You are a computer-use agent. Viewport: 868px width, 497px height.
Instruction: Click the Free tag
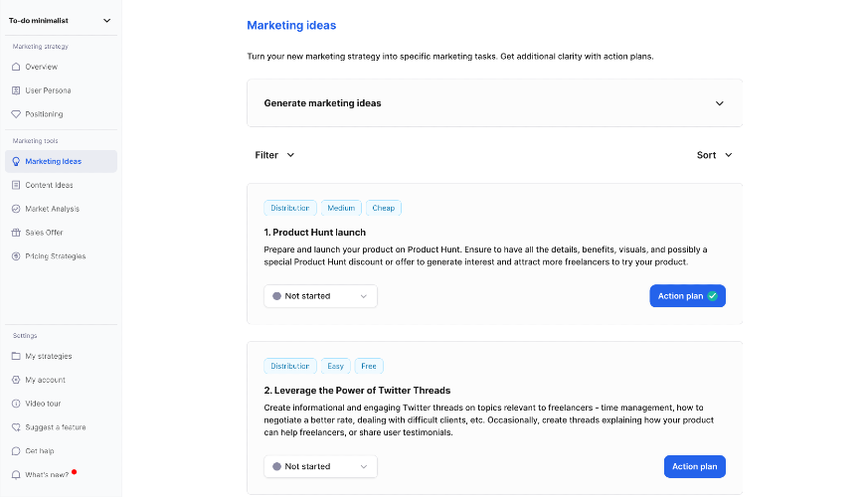pyautogui.click(x=369, y=366)
